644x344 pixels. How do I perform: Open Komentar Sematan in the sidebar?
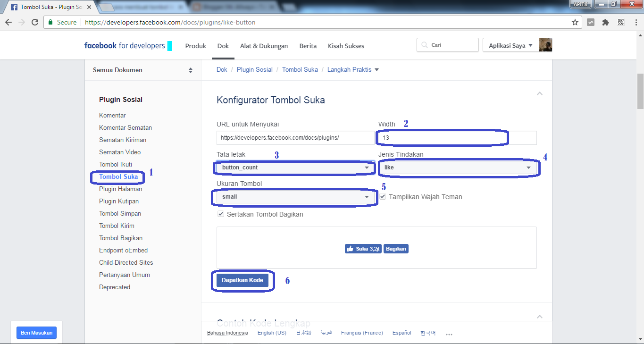click(x=125, y=127)
